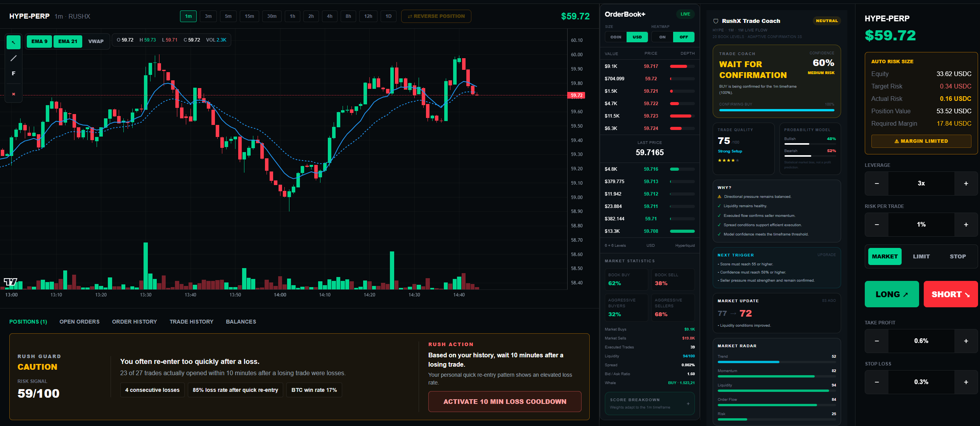Increase risk per trade with plus

click(966, 225)
